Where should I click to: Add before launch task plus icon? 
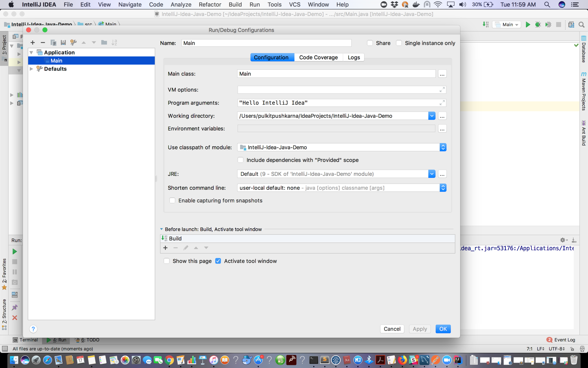tap(165, 248)
